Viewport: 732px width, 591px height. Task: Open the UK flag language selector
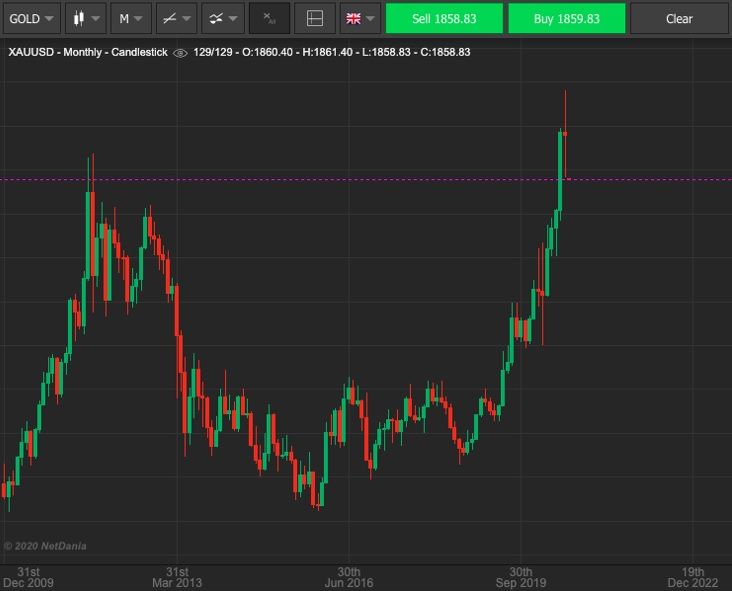tap(360, 18)
